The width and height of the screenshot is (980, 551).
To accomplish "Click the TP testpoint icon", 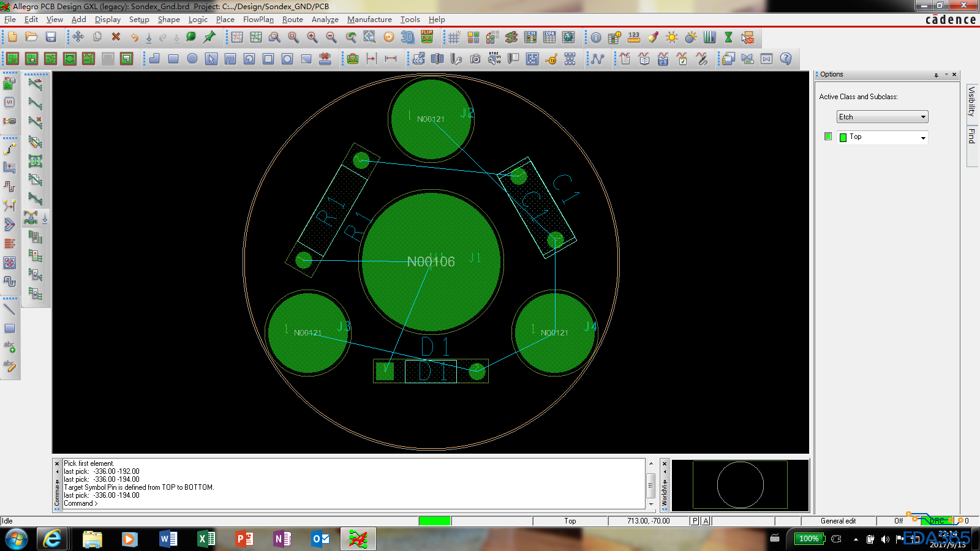I will click(551, 59).
